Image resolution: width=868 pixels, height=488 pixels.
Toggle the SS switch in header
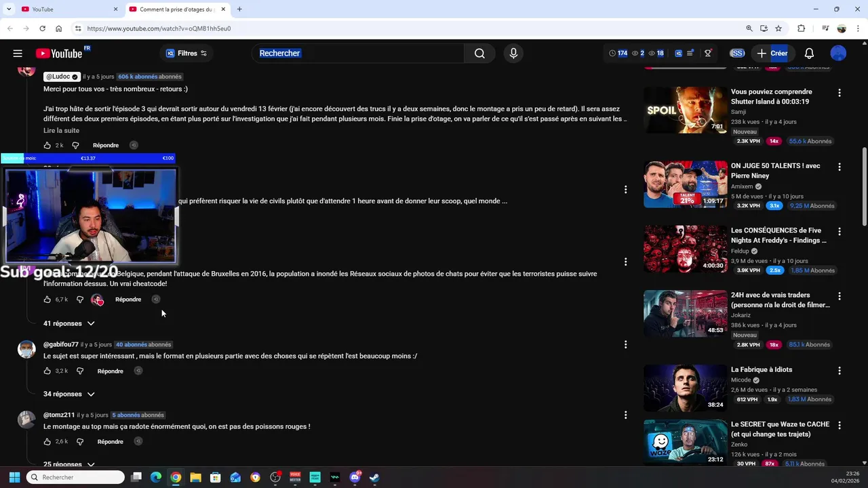click(737, 53)
